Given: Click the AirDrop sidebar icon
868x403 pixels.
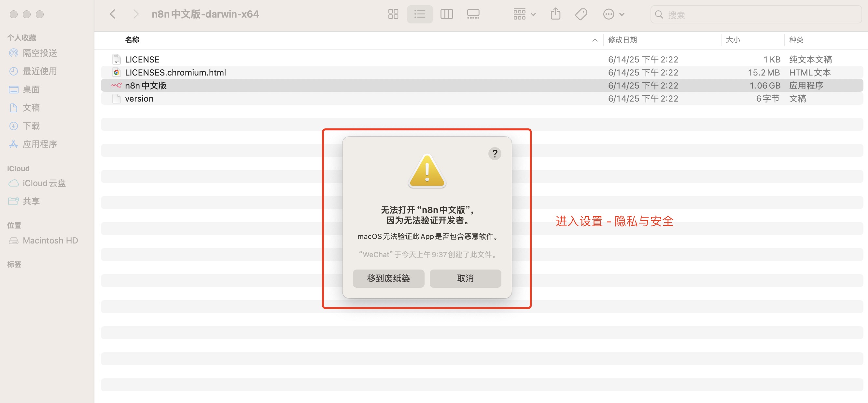Looking at the screenshot, I should tap(13, 53).
